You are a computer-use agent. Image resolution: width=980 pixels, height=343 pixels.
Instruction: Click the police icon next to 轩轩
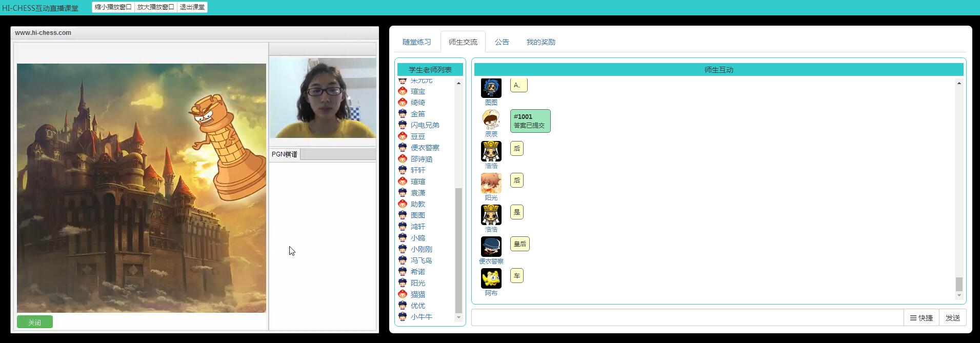[403, 170]
